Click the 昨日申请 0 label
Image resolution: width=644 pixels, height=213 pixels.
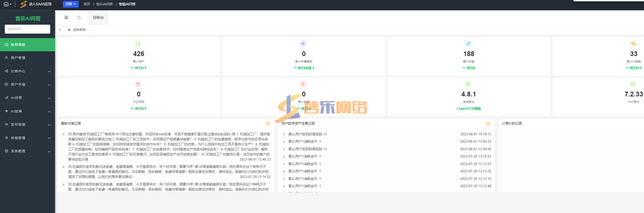304,68
